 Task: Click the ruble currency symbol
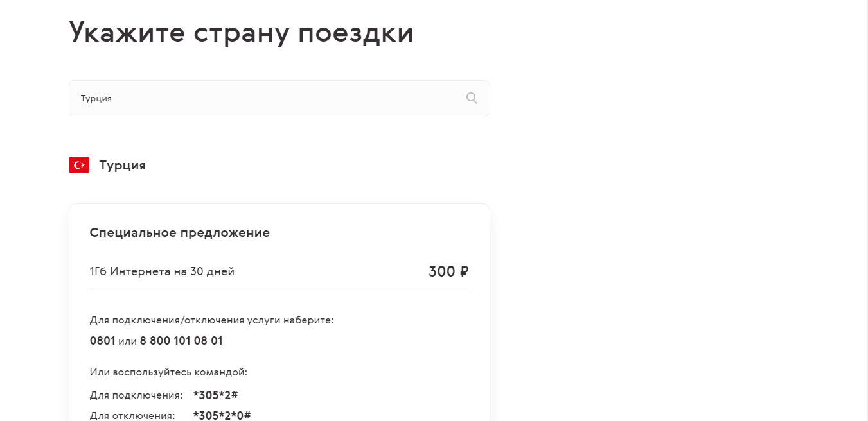pos(464,271)
